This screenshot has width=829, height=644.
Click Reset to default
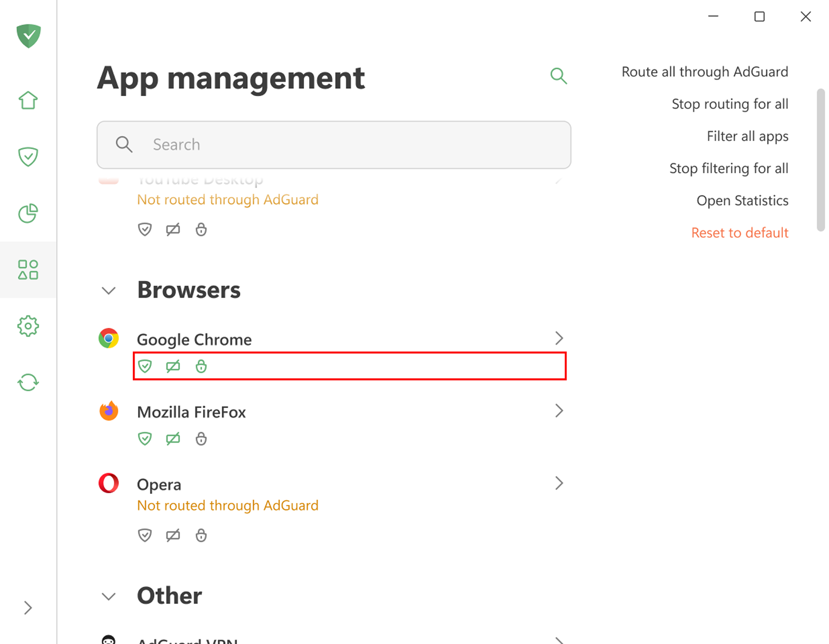739,233
